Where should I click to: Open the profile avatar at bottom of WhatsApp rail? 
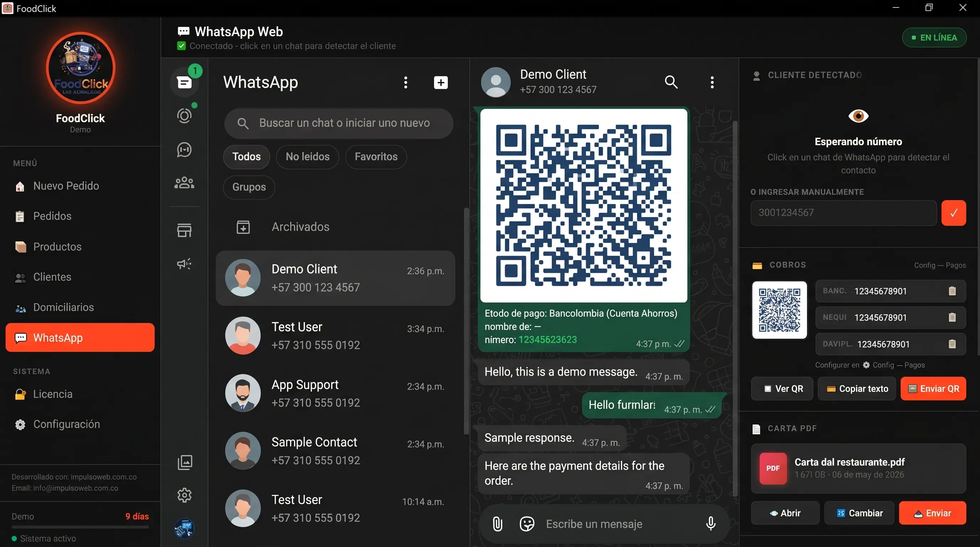point(184,528)
